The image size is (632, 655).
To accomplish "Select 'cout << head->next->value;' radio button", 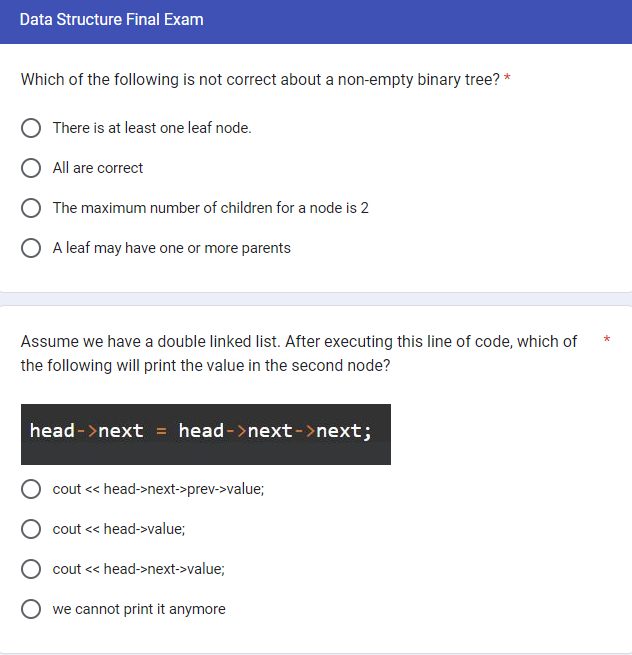I will (x=32, y=569).
